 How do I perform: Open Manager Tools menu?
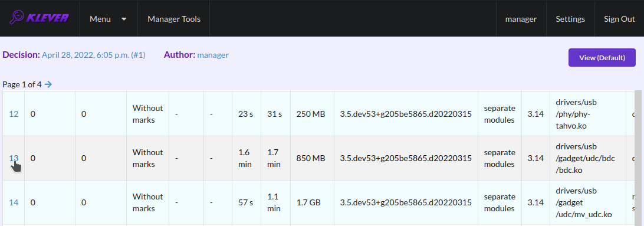[x=174, y=19]
